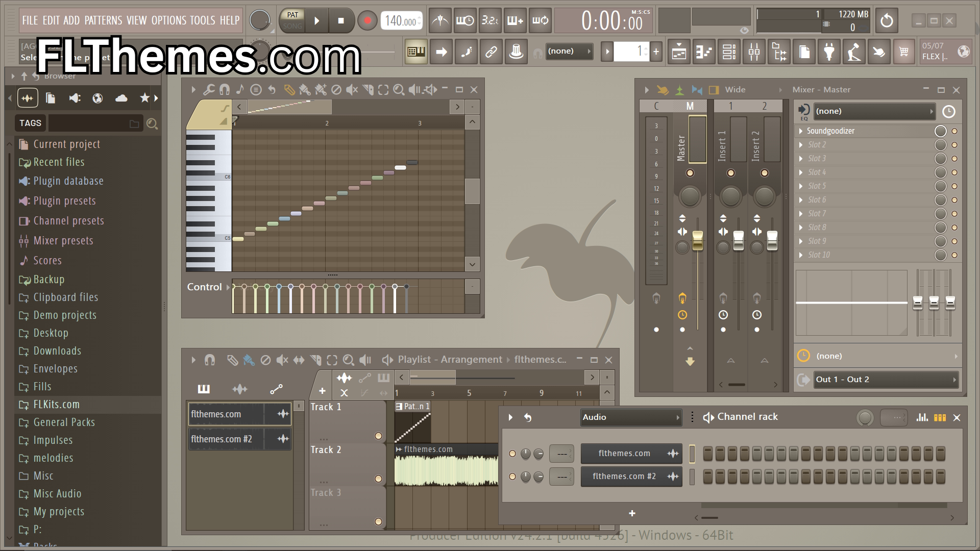Open the PATTERNS menu
980x551 pixels.
103,20
